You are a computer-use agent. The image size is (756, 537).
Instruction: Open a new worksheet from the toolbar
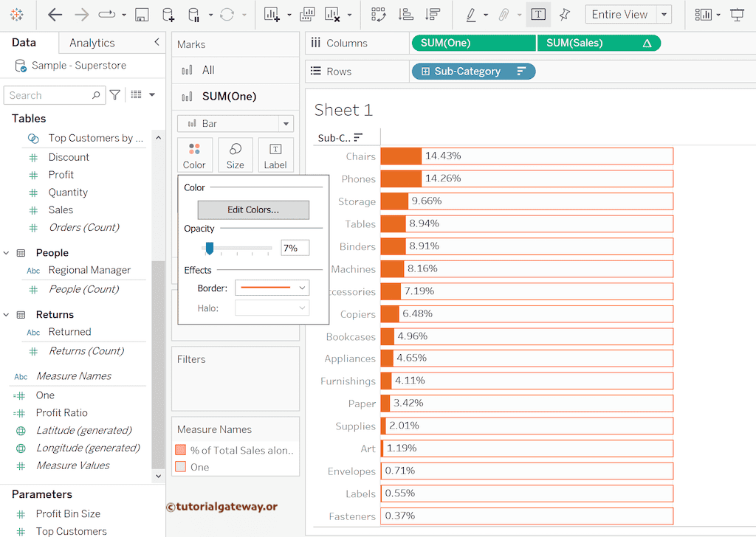[x=270, y=15]
